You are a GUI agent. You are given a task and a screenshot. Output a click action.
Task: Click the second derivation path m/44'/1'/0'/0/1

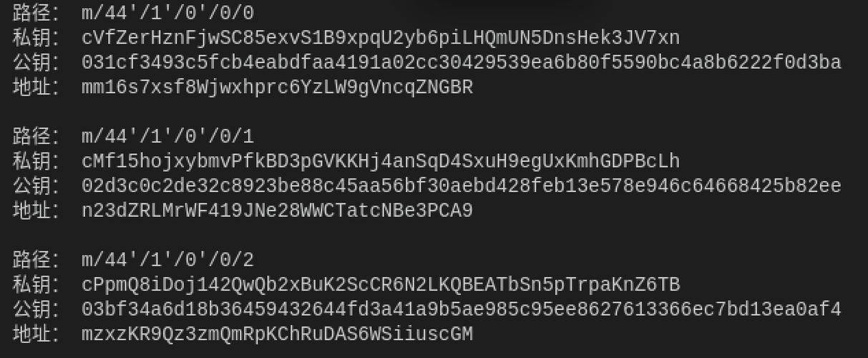[x=167, y=137]
